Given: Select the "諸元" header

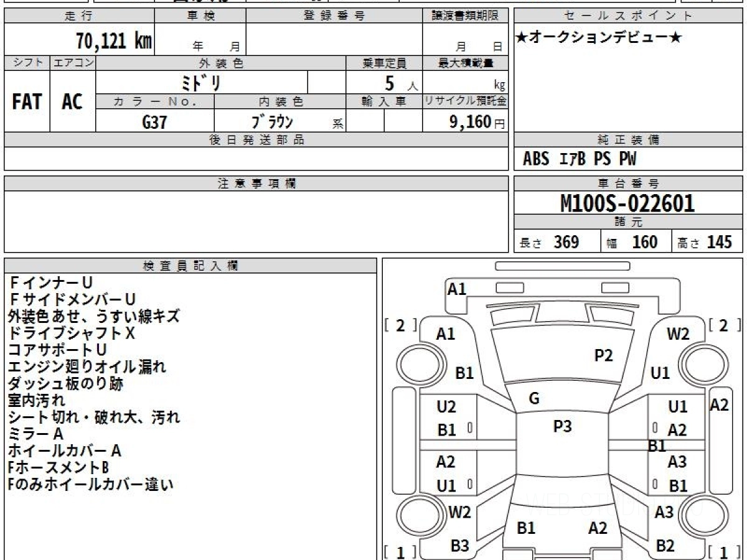Looking at the screenshot, I should click(629, 222).
